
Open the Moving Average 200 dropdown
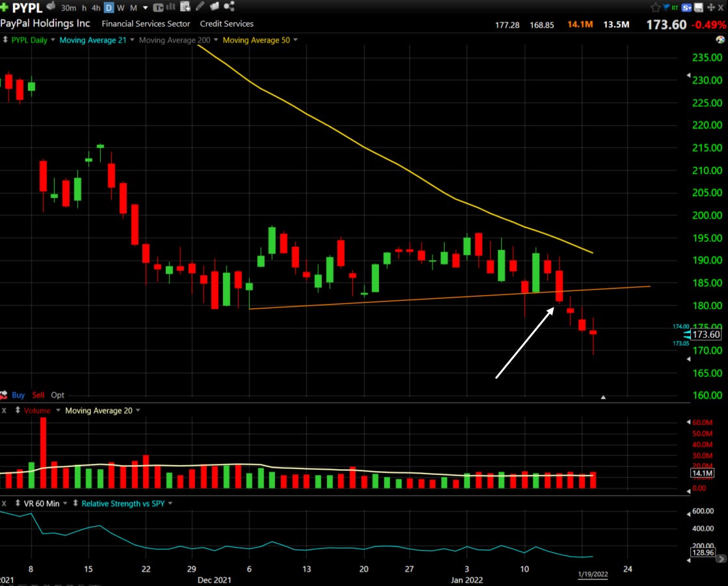pyautogui.click(x=216, y=40)
